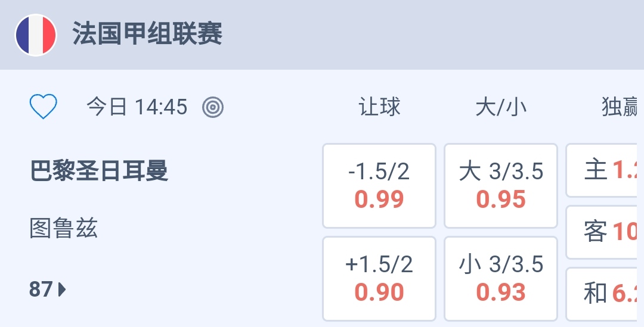
Task: Open the 巴黎圣日耳曼 team name
Action: [x=99, y=171]
